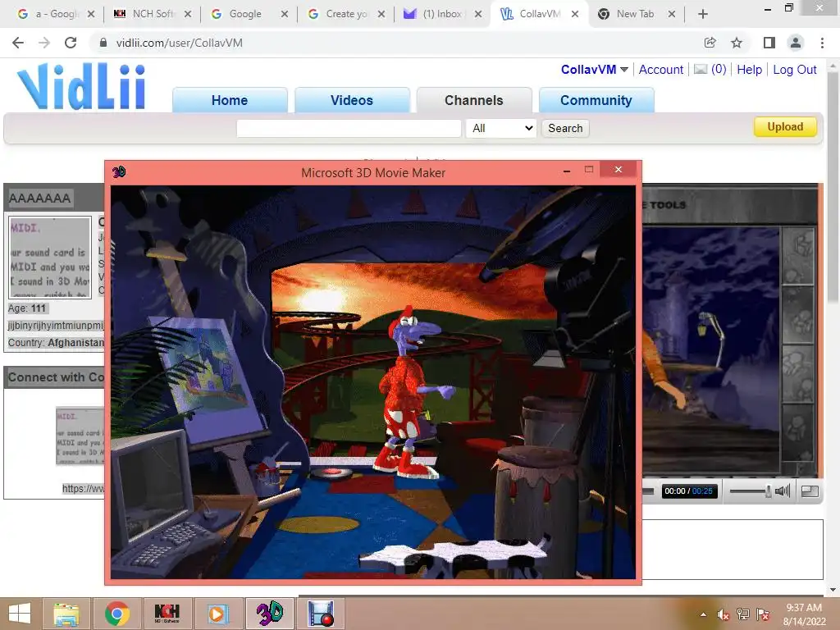Open the VidLii Home tab
Viewport: 840px width, 630px height.
click(230, 100)
